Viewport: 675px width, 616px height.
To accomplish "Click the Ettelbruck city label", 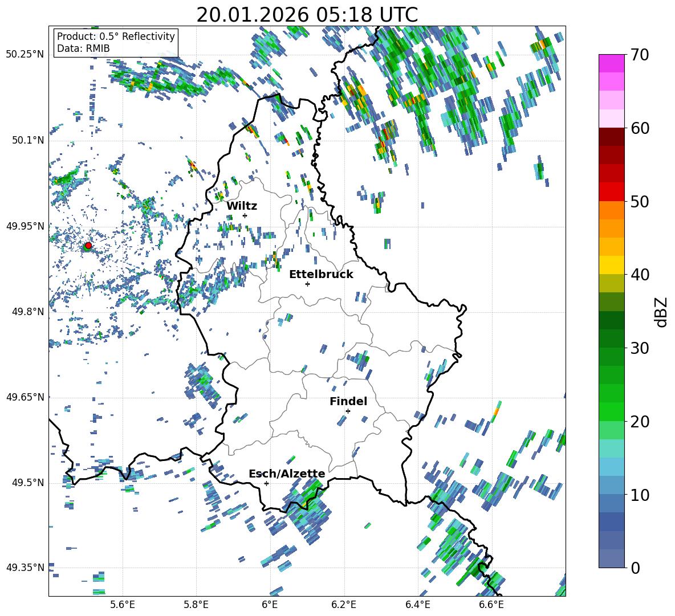I will point(321,275).
